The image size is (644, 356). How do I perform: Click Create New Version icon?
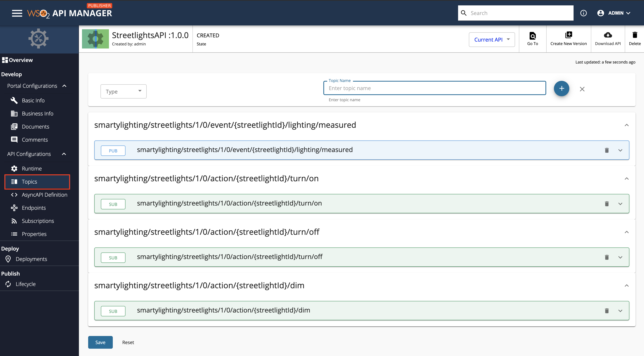569,35
